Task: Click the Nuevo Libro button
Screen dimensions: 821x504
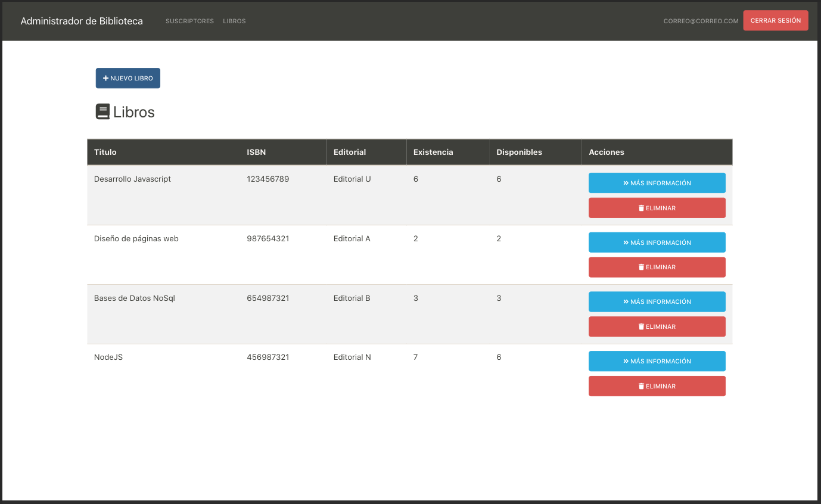Action: click(128, 78)
